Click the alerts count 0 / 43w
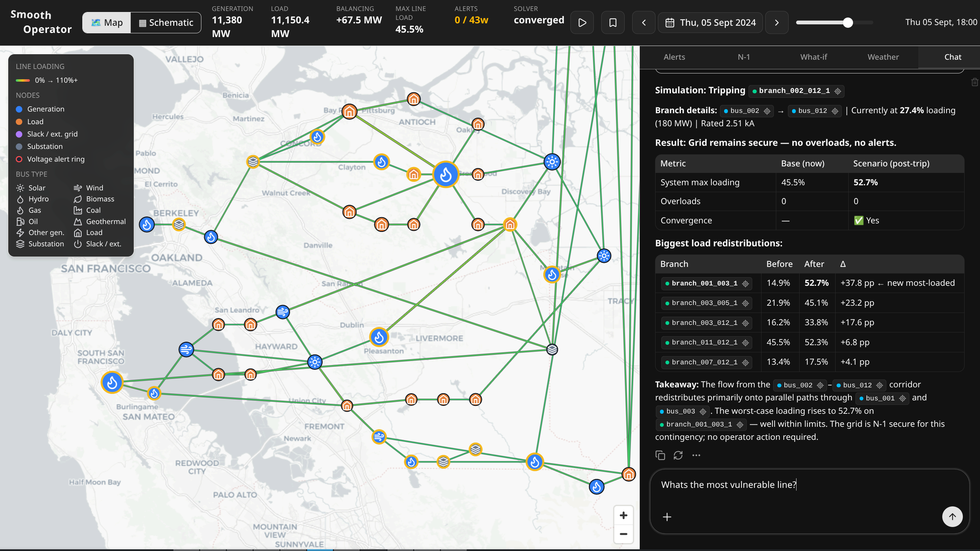 (471, 20)
